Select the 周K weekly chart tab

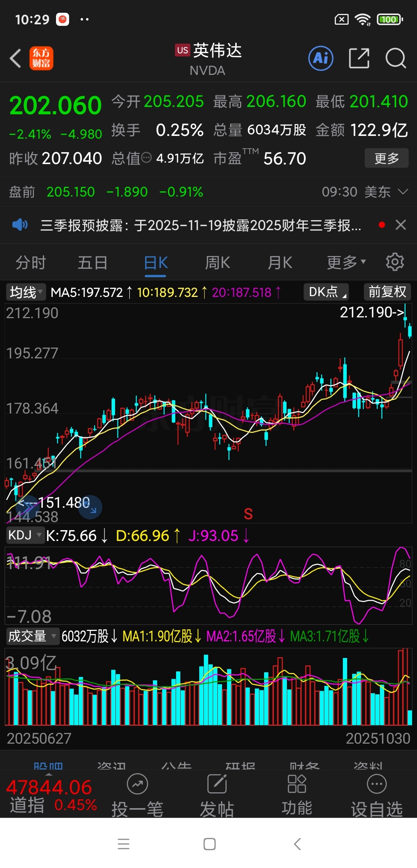pos(217,263)
